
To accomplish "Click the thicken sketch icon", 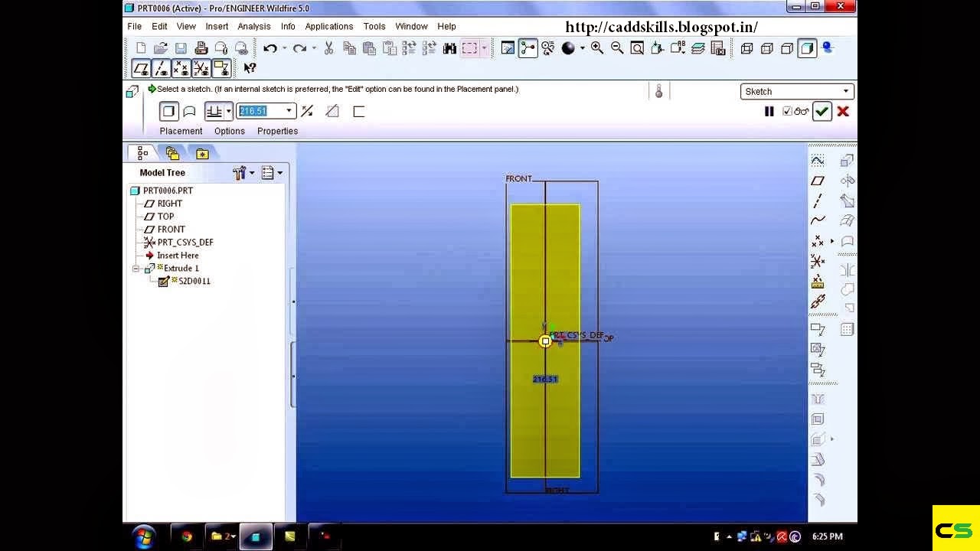I will point(358,111).
